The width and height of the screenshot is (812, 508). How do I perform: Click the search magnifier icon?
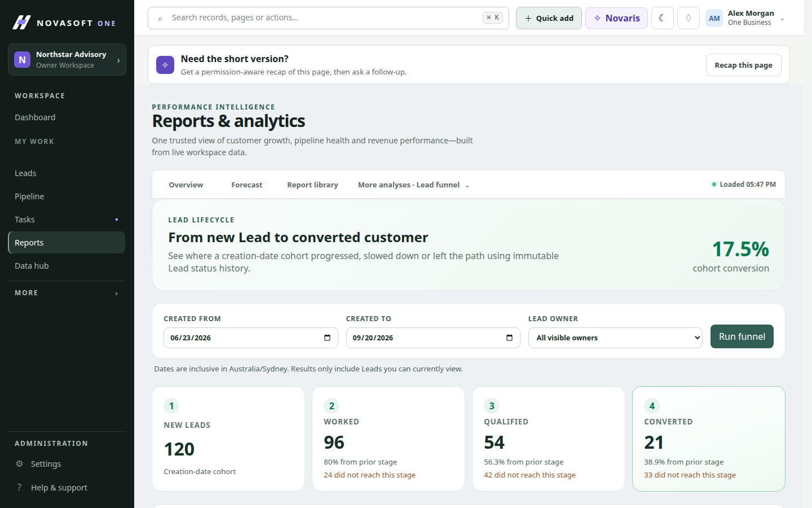(160, 18)
